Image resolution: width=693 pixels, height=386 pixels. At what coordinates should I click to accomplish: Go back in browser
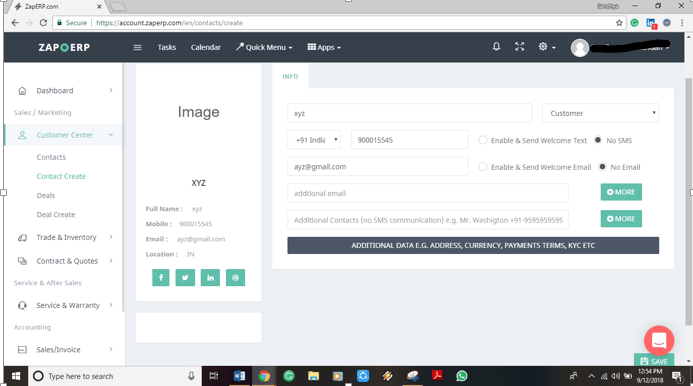coord(15,23)
